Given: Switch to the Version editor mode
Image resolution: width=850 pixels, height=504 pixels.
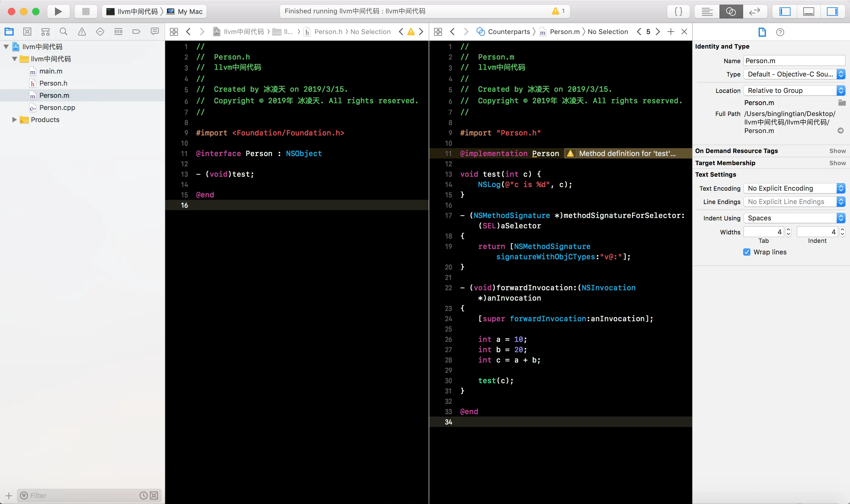Looking at the screenshot, I should point(754,12).
